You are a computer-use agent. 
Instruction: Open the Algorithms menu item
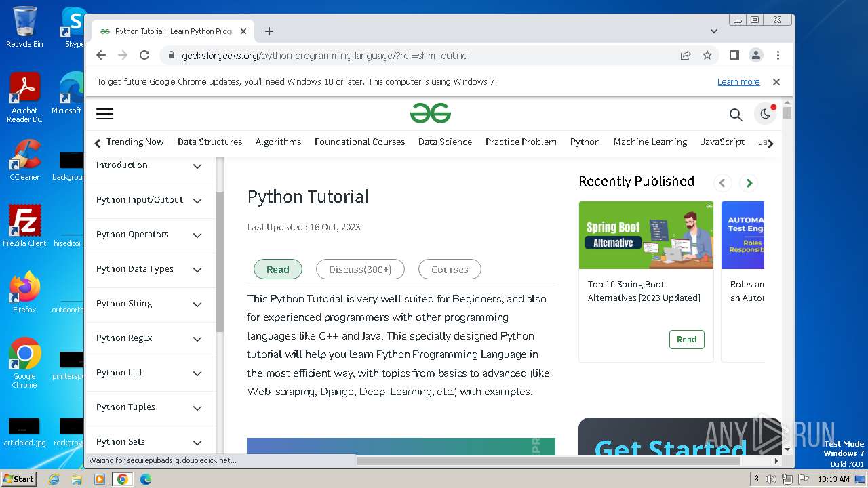[x=278, y=142]
